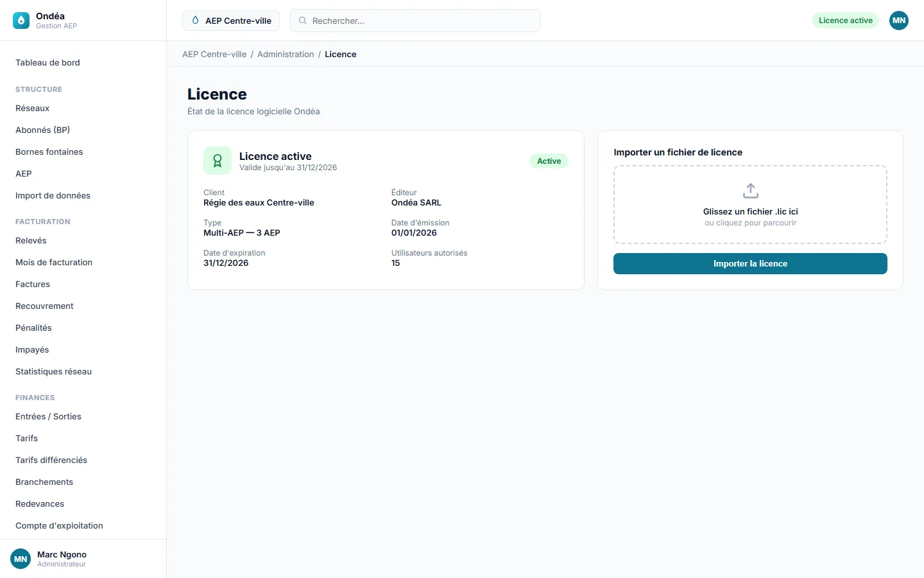Click the .lic file drop zone
The width and height of the screenshot is (924, 578).
(750, 205)
